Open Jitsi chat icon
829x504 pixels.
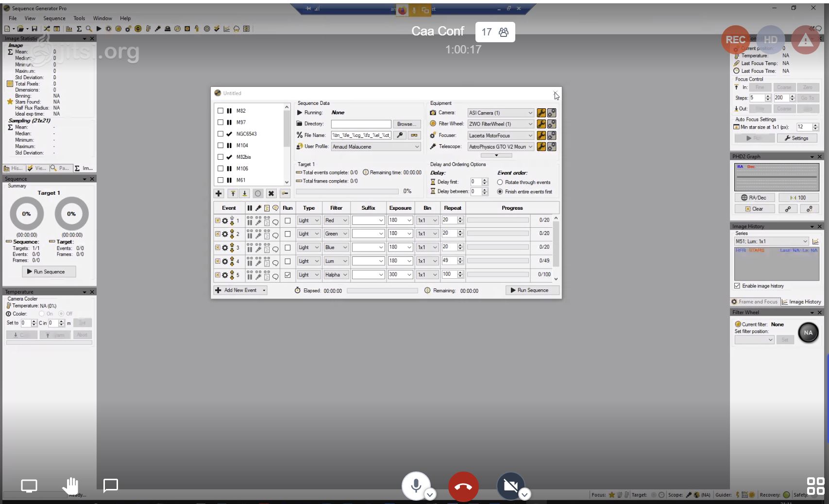111,485
